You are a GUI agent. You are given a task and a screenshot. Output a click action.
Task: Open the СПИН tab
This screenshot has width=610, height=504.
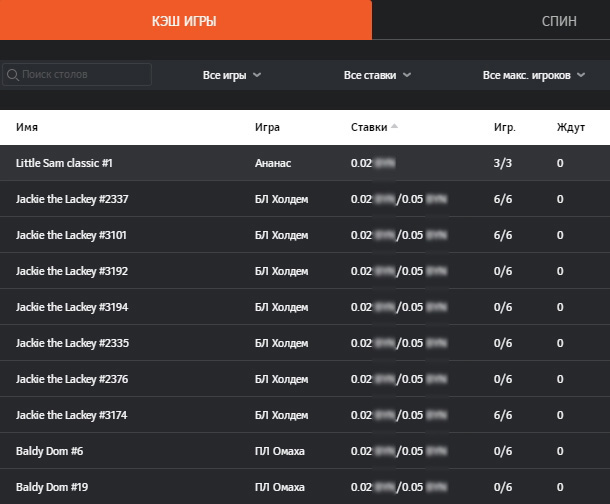558,20
